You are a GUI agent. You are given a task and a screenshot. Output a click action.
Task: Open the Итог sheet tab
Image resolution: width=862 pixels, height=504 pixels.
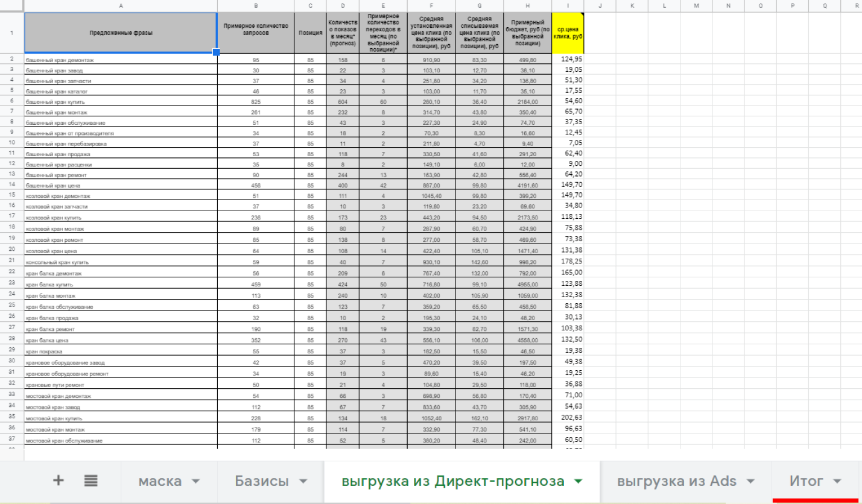tap(807, 481)
